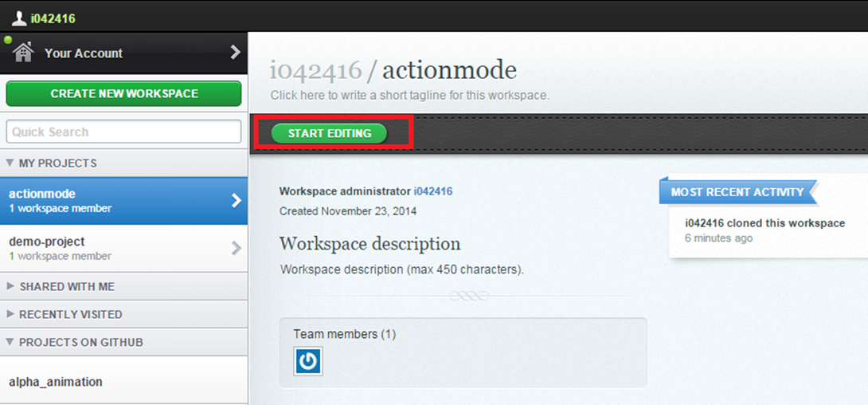Click the Team members (1) label

click(345, 334)
